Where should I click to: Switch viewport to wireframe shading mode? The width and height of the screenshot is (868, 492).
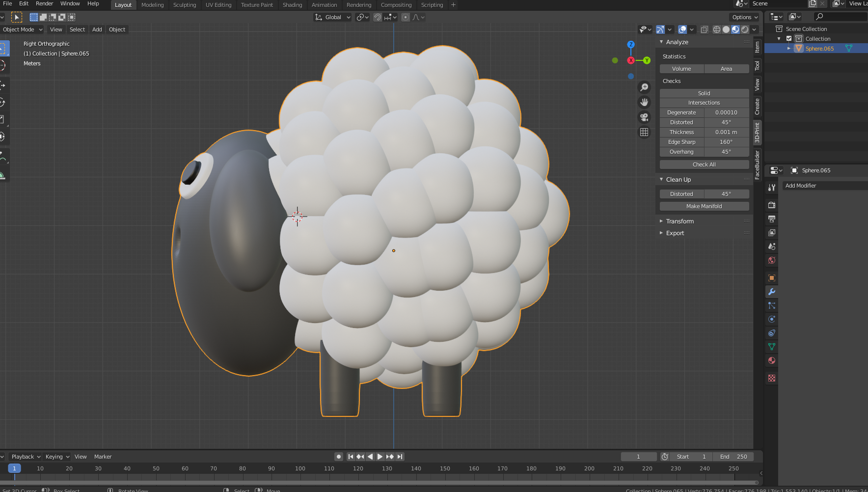[x=717, y=29]
